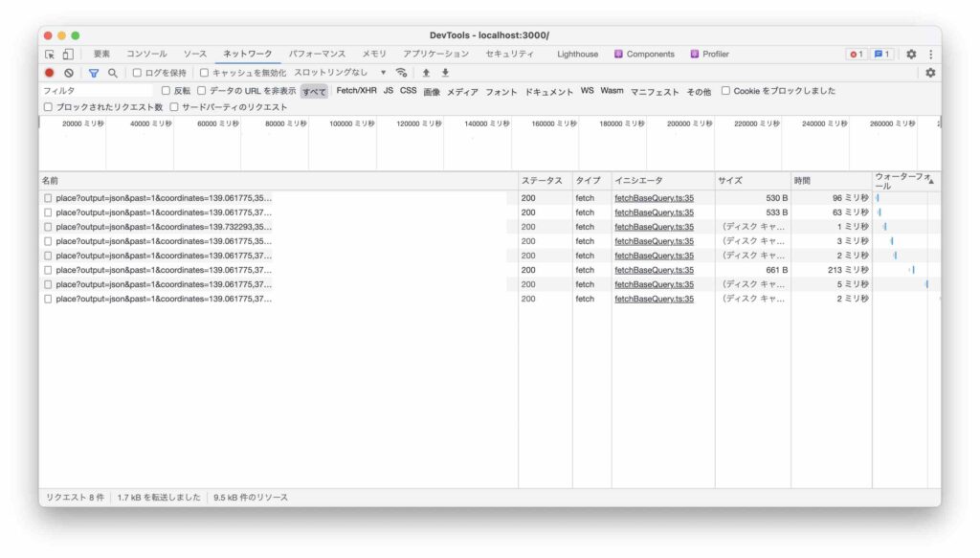
Task: Enable the ログを保持 checkbox
Action: point(138,73)
